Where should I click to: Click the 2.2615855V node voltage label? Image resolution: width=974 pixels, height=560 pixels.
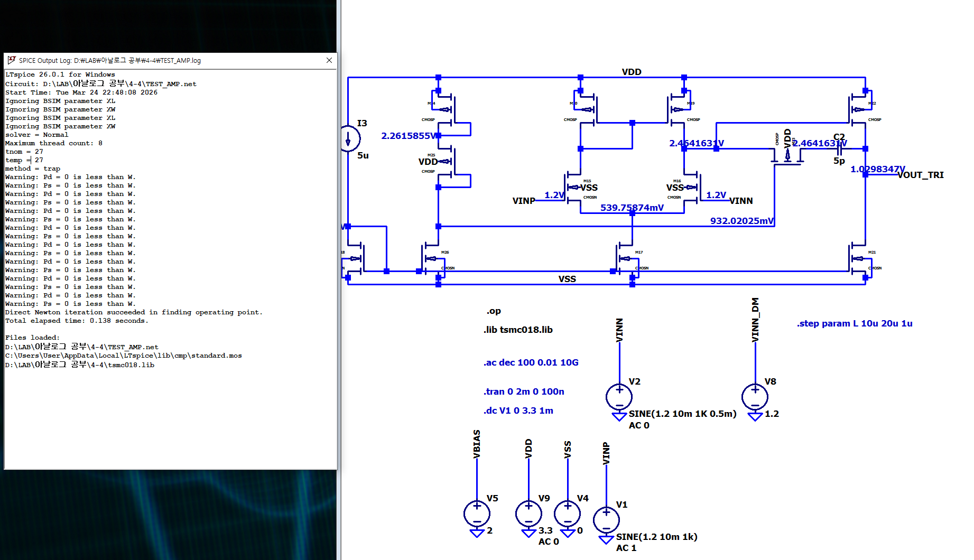409,136
